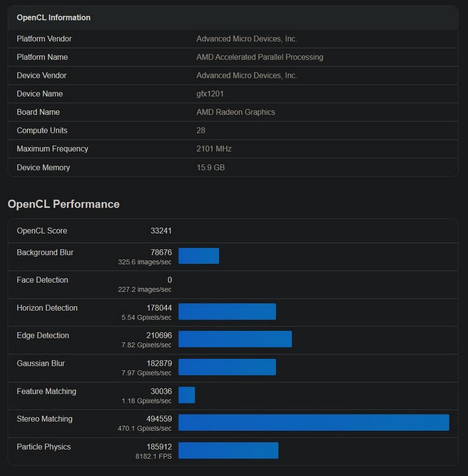
Task: Click the 2101 MHz maximum frequency value
Action: click(x=214, y=149)
